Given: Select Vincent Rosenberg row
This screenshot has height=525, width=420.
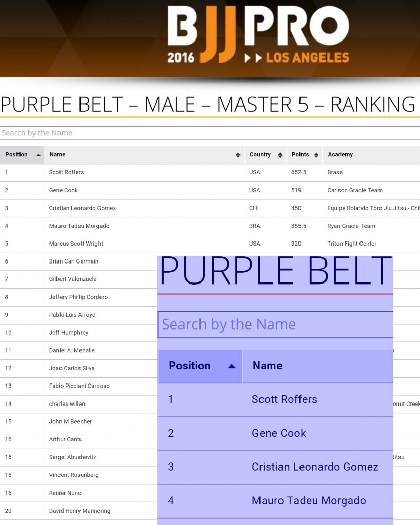Looking at the screenshot, I should click(x=78, y=475).
